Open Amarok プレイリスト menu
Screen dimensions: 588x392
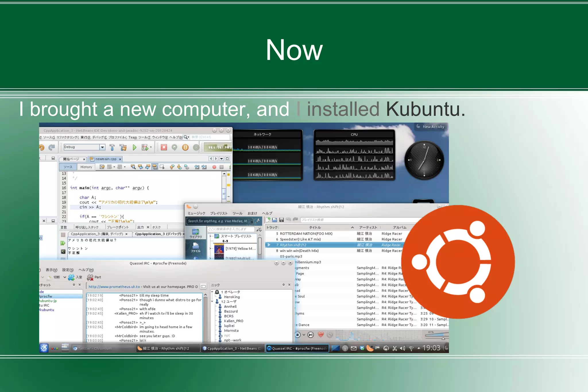pos(219,213)
